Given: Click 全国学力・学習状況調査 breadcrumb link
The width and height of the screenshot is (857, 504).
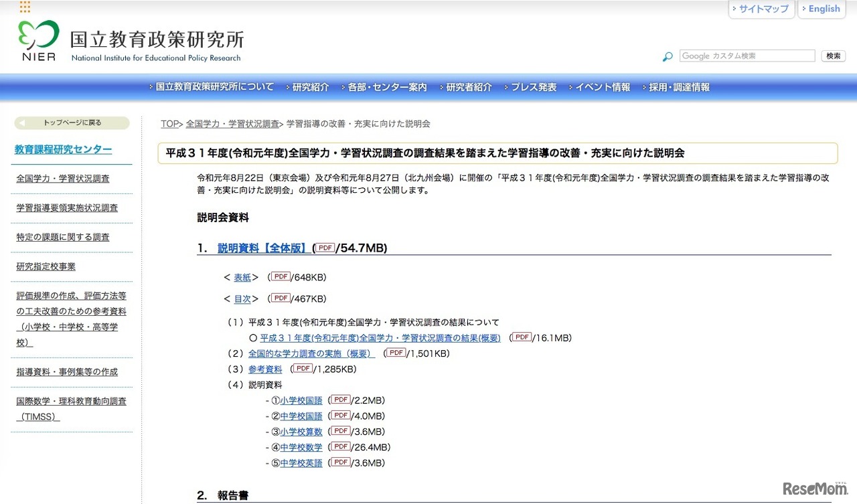Looking at the screenshot, I should [x=232, y=124].
